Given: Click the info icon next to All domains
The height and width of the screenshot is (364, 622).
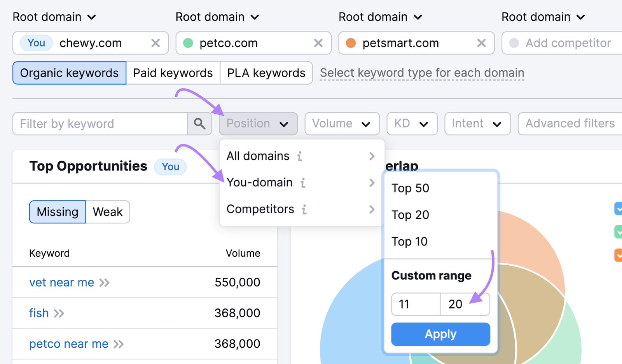Looking at the screenshot, I should [x=299, y=156].
